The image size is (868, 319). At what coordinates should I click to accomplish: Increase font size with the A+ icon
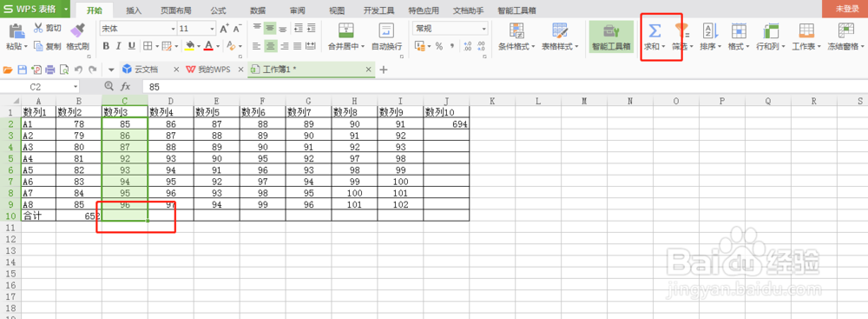[x=224, y=29]
